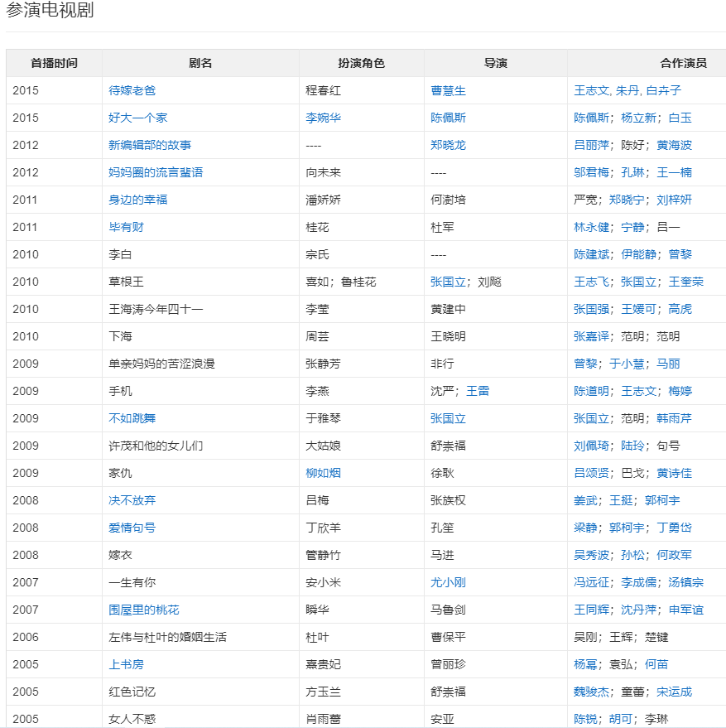The height and width of the screenshot is (728, 726).
Task: Open co-star 魏骏杰 link
Action: coord(591,692)
